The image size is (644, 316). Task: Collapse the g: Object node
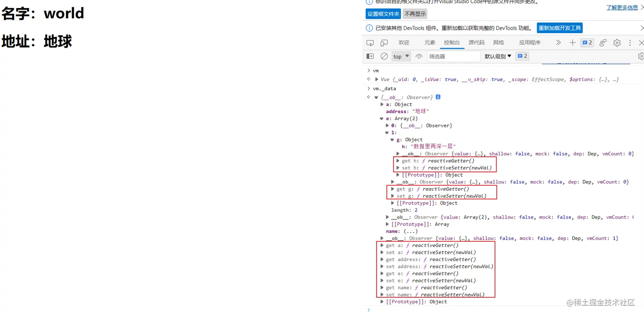pyautogui.click(x=392, y=140)
